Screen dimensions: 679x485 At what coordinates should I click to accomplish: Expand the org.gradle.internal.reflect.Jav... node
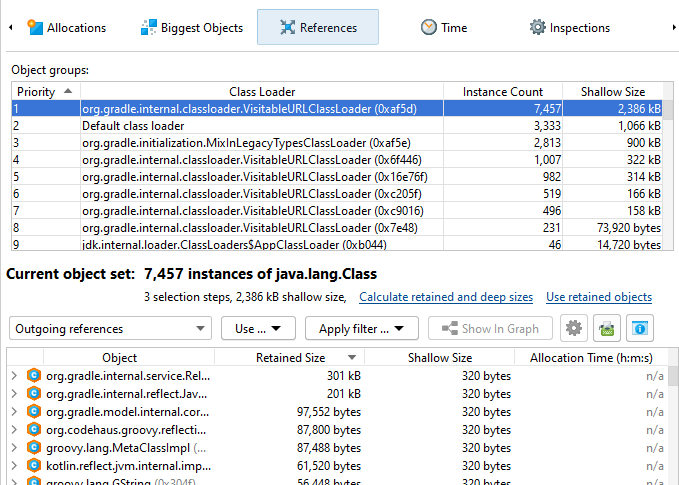(x=14, y=394)
